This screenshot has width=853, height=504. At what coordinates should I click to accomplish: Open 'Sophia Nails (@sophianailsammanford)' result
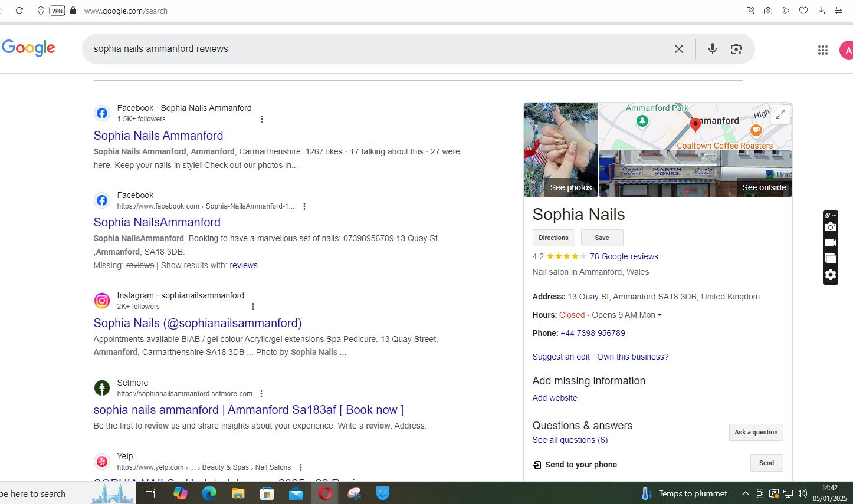point(198,323)
